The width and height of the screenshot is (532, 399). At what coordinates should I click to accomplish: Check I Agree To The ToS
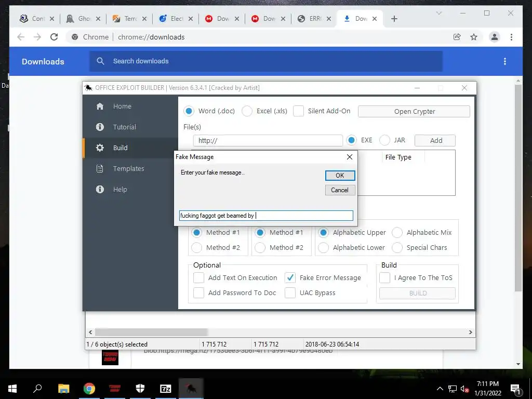click(385, 277)
